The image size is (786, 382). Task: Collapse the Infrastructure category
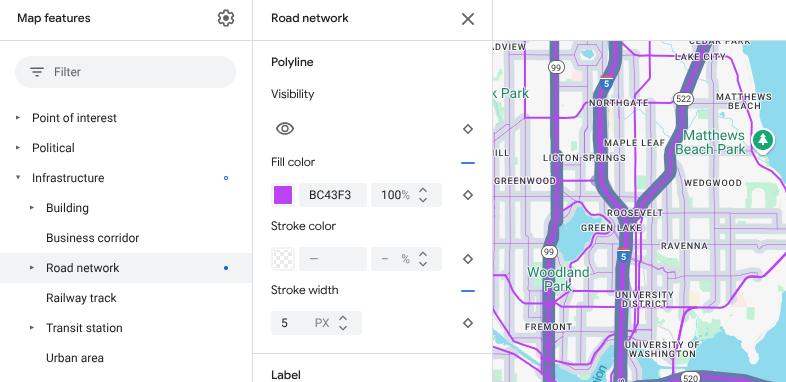click(x=18, y=177)
